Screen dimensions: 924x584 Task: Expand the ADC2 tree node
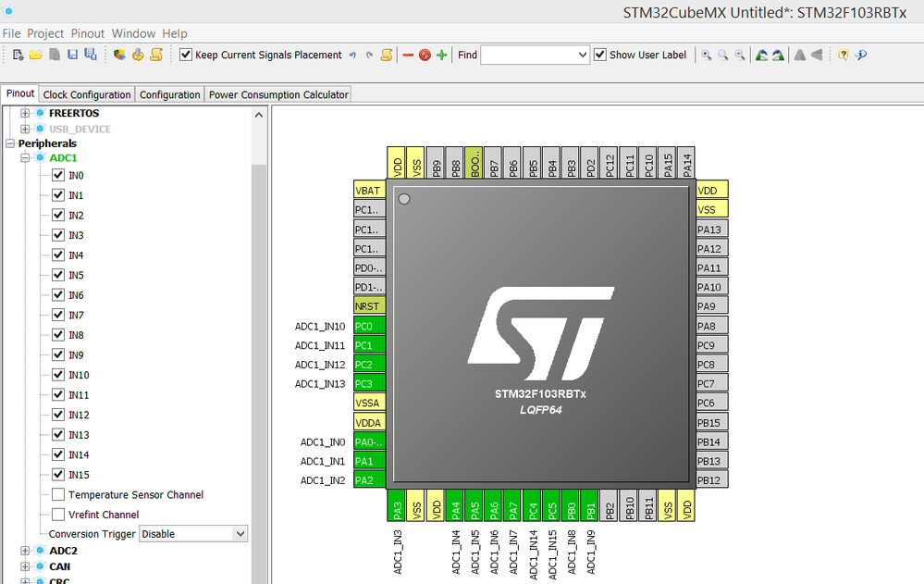(x=25, y=551)
